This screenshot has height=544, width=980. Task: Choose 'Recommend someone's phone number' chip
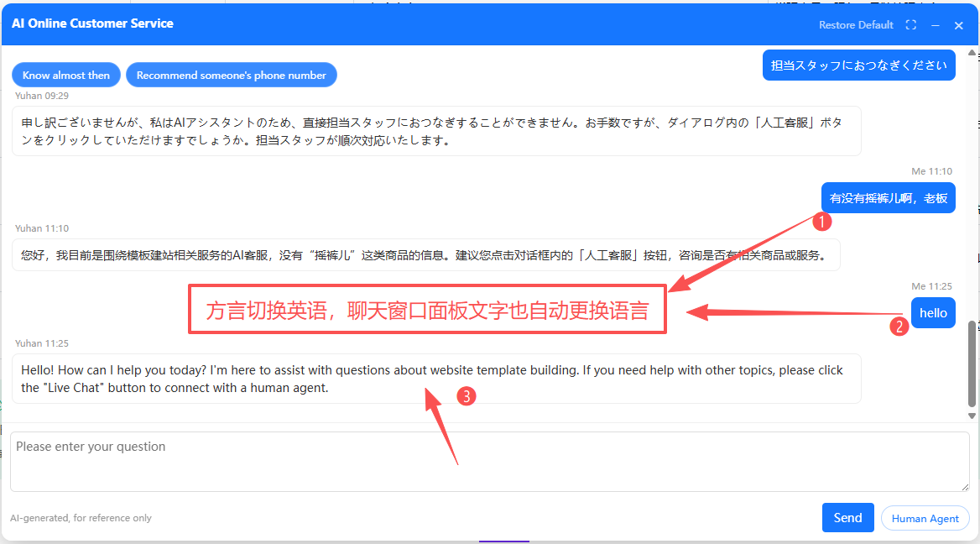tap(232, 75)
